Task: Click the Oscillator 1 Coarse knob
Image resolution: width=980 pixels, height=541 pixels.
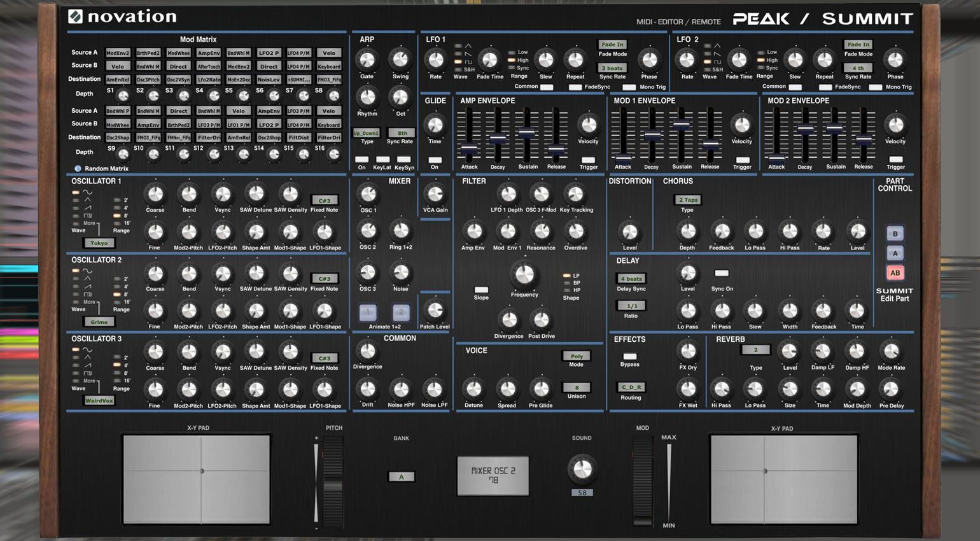Action: (155, 194)
